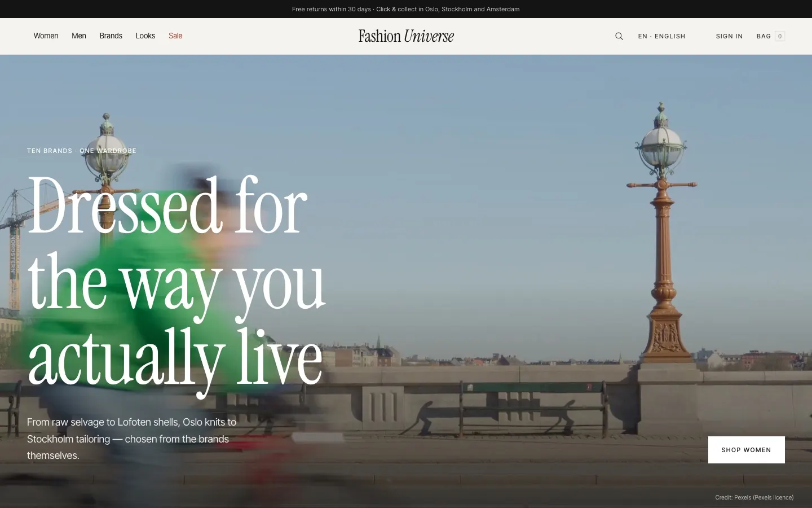Click the TEN BRANDS · ONE WARDROBE tagline
Screen dimensions: 812x508
coord(82,151)
